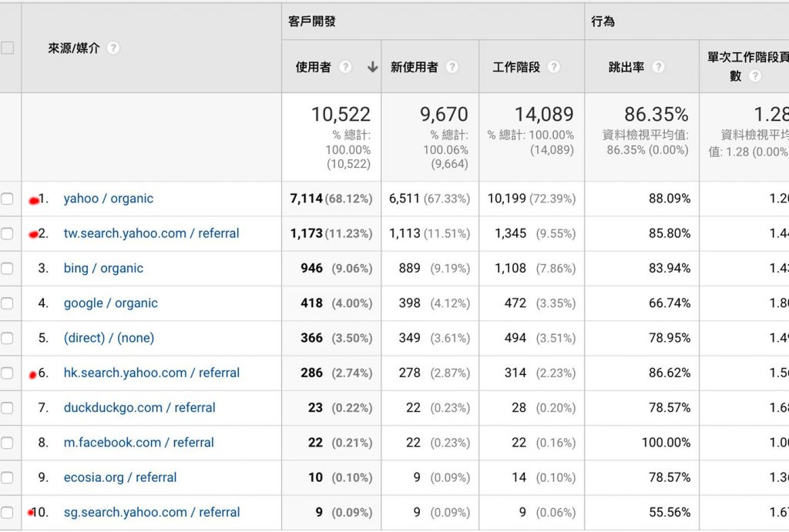The height and width of the screenshot is (532, 789).
Task: Sort by the 使用者 column label
Action: (x=314, y=67)
